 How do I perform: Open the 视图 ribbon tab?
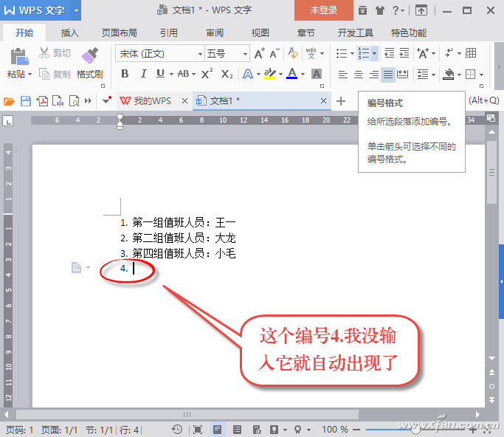pyautogui.click(x=260, y=32)
